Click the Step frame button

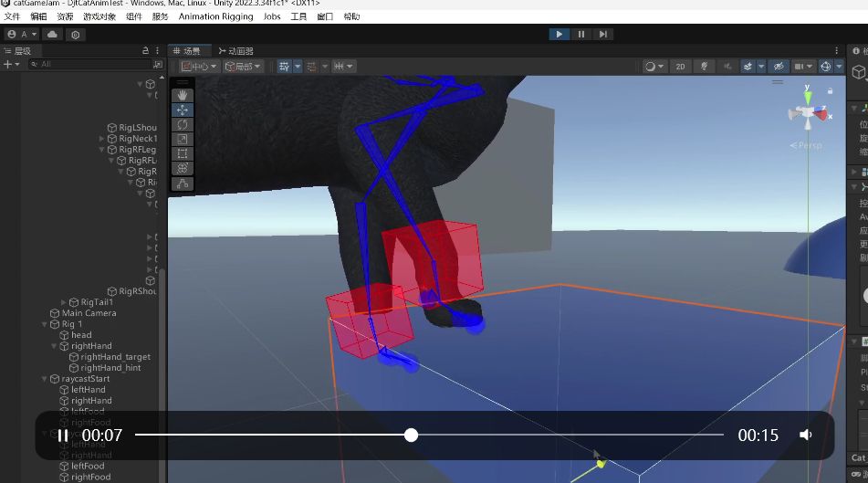point(602,35)
